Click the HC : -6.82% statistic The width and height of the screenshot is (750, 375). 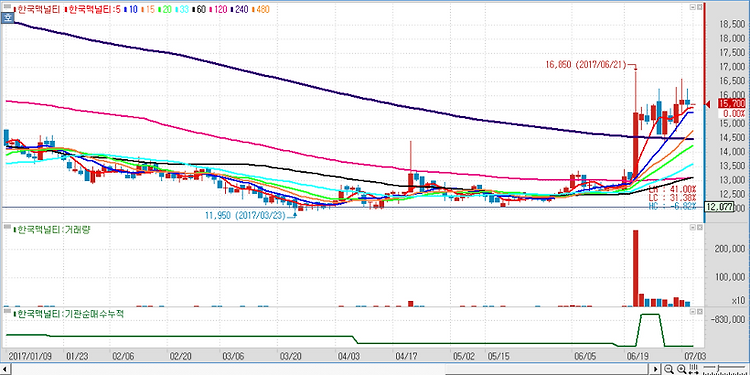point(672,206)
